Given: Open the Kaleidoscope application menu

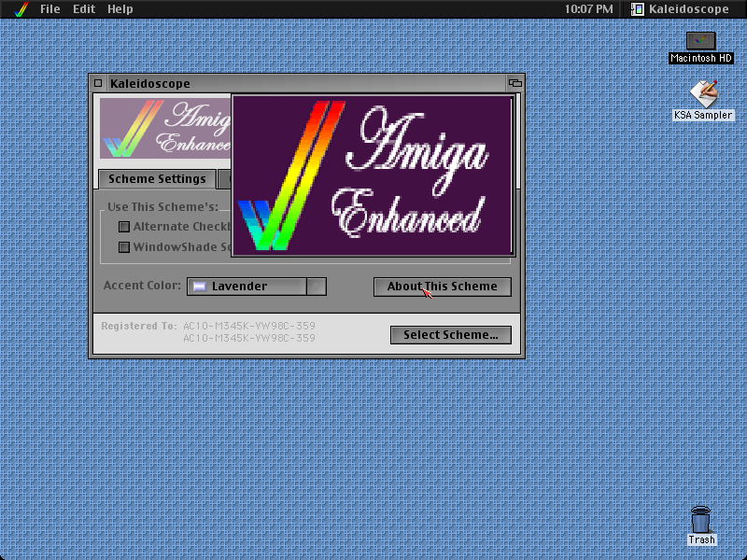Looking at the screenshot, I should (x=681, y=9).
